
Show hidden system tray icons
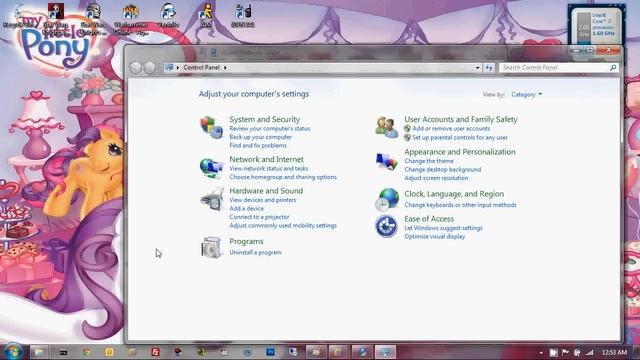(x=541, y=352)
